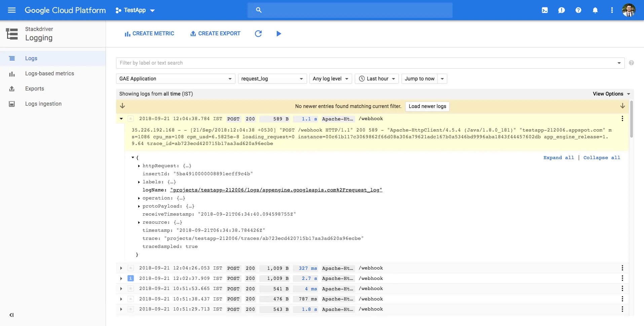Select Logs in the sidebar
This screenshot has width=644, height=326.
pyautogui.click(x=53, y=58)
